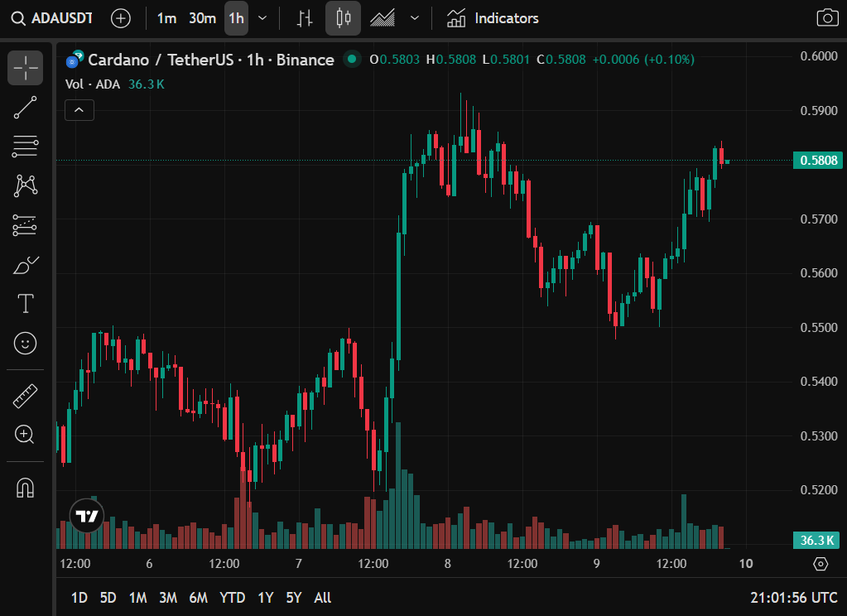Take a chart snapshot with camera icon
This screenshot has width=847, height=616.
[x=826, y=18]
